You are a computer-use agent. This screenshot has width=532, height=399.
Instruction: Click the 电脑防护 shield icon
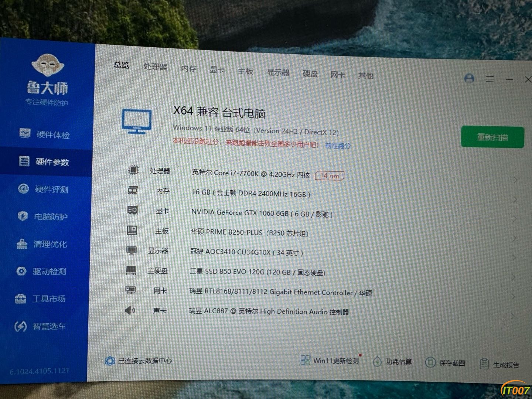[23, 216]
